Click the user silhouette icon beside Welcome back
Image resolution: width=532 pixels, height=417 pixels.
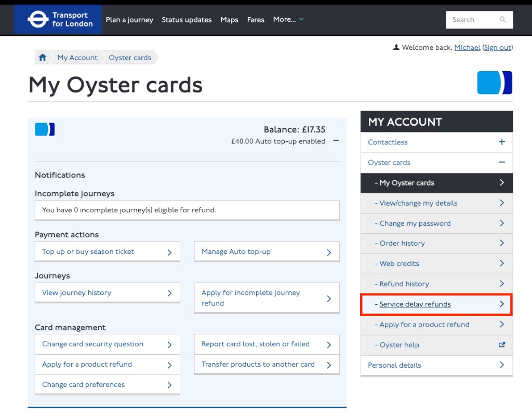pos(396,47)
